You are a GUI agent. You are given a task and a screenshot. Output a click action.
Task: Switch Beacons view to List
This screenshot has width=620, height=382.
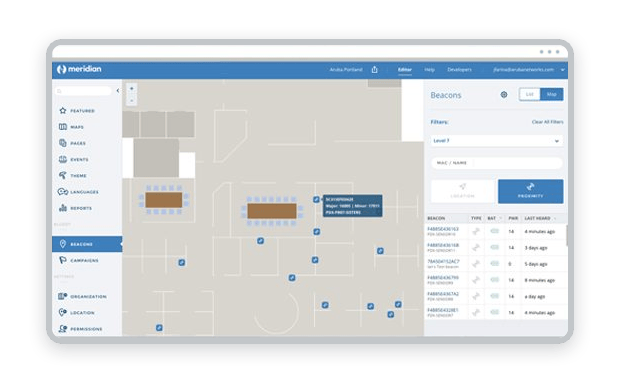click(x=530, y=94)
